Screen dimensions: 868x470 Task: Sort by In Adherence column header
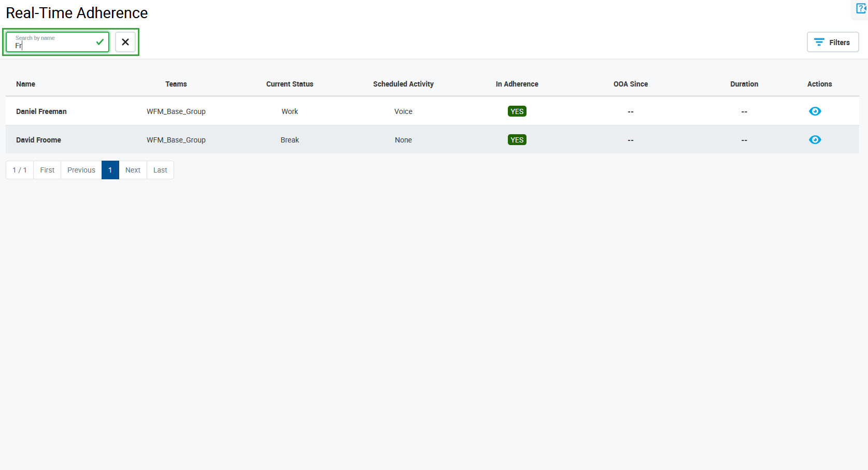click(517, 84)
